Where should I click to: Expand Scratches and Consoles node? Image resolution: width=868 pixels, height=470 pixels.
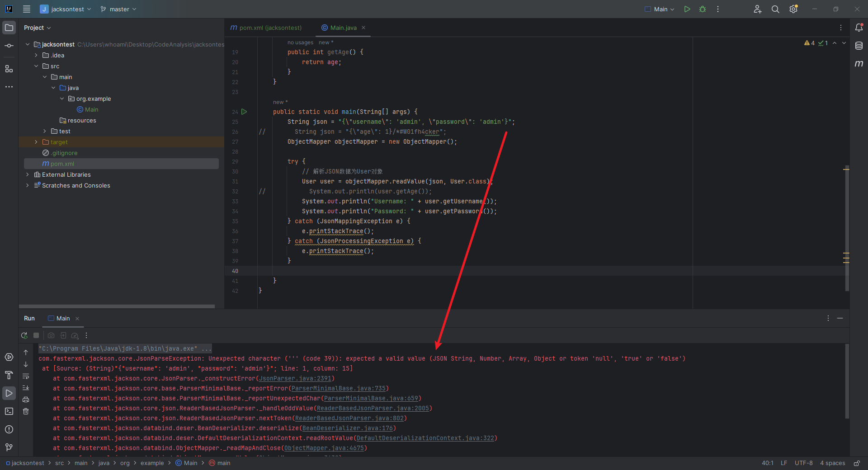point(28,185)
